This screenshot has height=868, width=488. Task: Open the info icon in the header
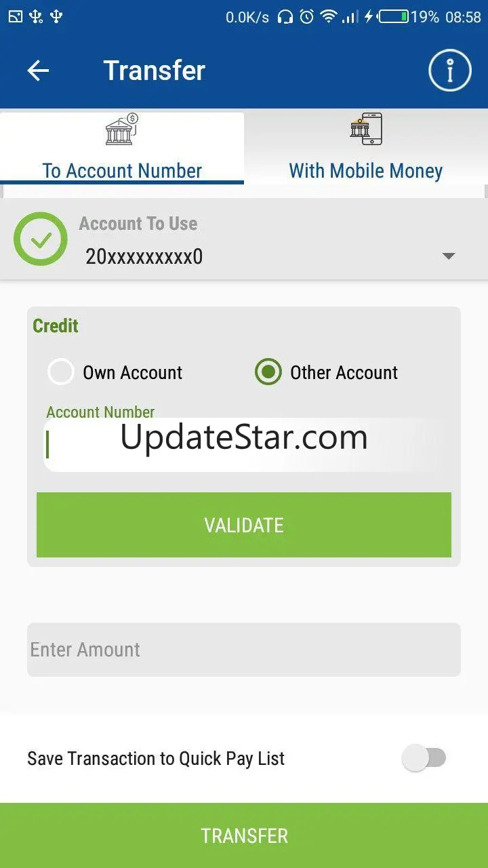pyautogui.click(x=450, y=70)
